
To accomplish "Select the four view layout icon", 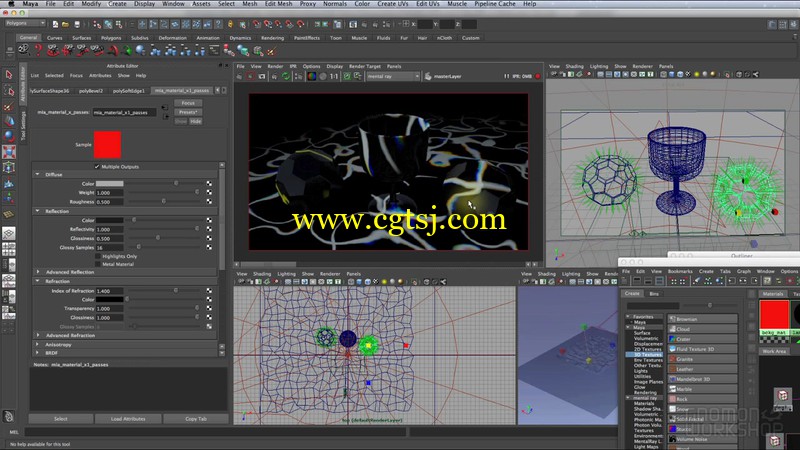I will (9, 249).
